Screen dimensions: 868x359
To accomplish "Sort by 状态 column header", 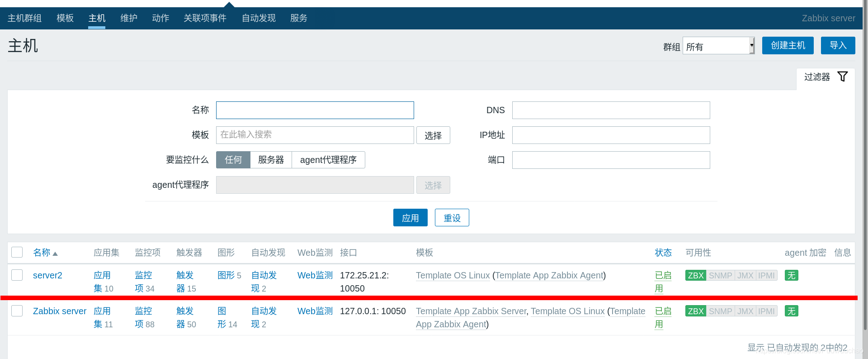I will (663, 253).
